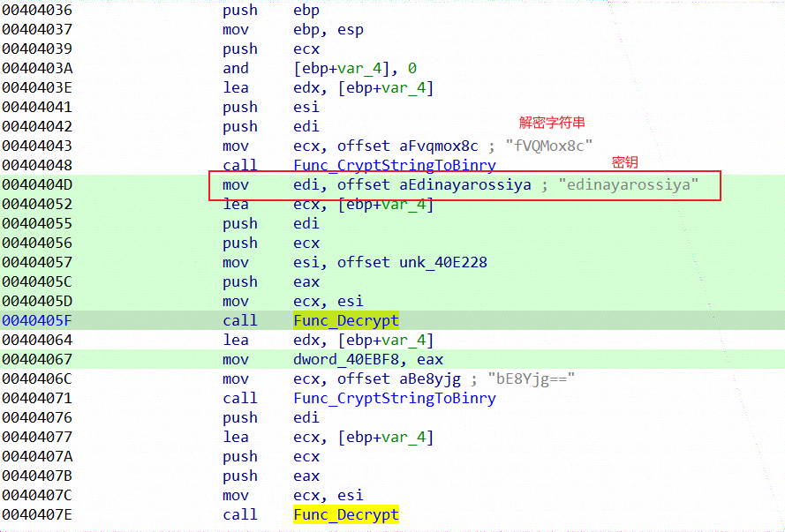Screen dimensions: 785x532
Task: Open Func_Decrypt call at address 0040407E
Action: tap(346, 514)
